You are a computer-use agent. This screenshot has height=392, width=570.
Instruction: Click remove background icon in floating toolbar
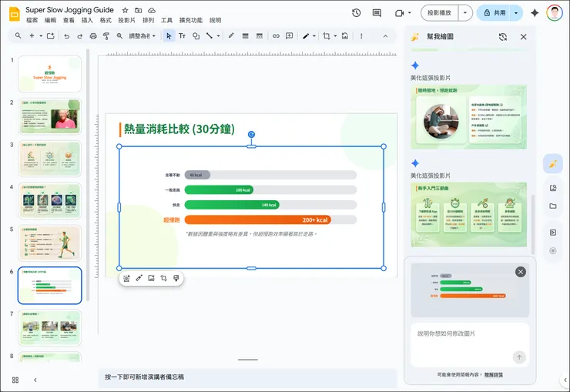126,278
